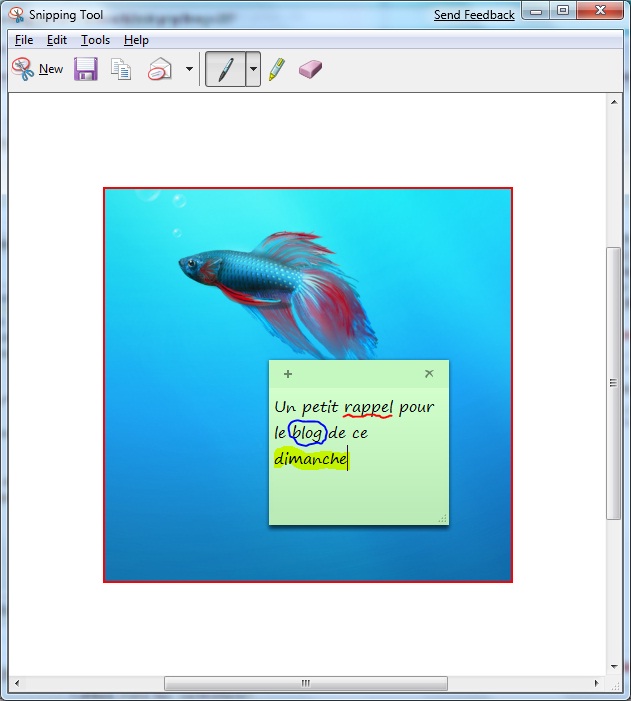Open the Tools menu
This screenshot has height=701, width=631.
click(x=95, y=40)
